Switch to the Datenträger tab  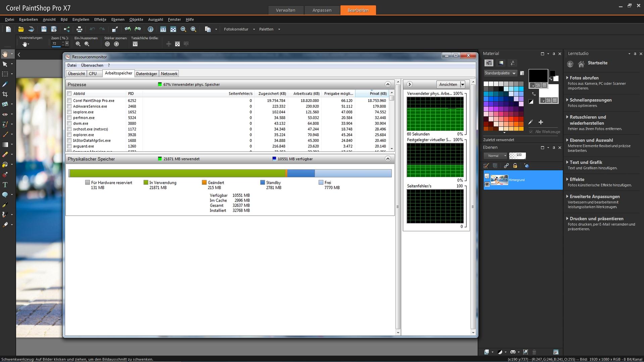[146, 73]
